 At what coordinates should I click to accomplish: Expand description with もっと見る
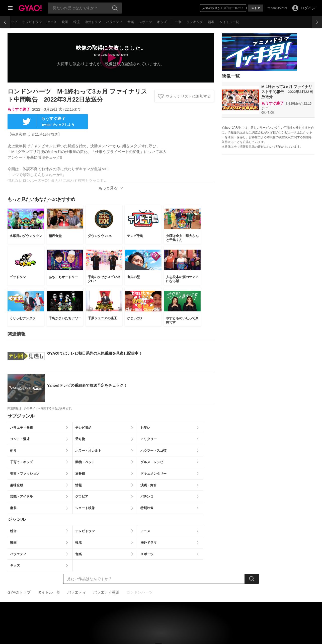coord(111,188)
